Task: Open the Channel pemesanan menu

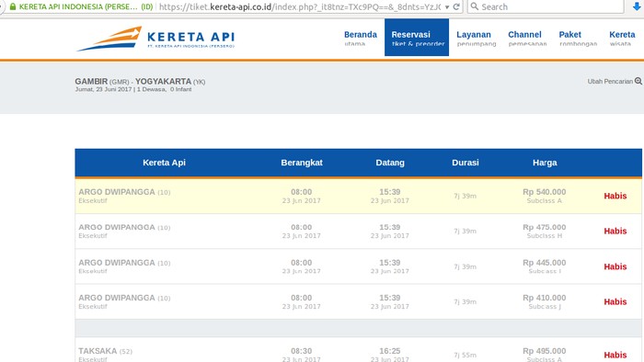Action: [527, 38]
